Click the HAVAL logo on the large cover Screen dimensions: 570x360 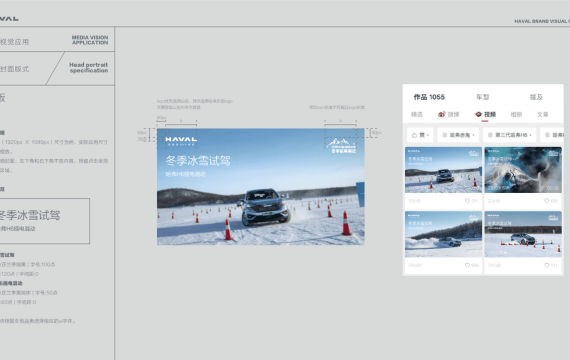pos(181,140)
